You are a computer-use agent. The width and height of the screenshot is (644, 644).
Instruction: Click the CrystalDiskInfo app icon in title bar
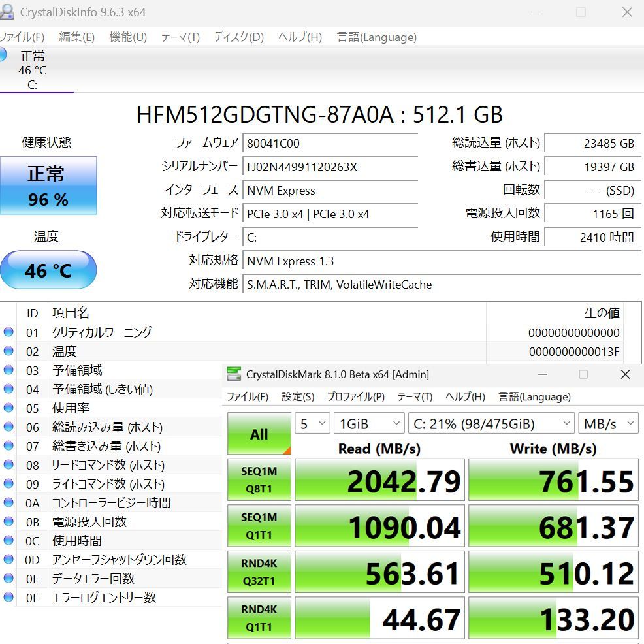click(7, 12)
